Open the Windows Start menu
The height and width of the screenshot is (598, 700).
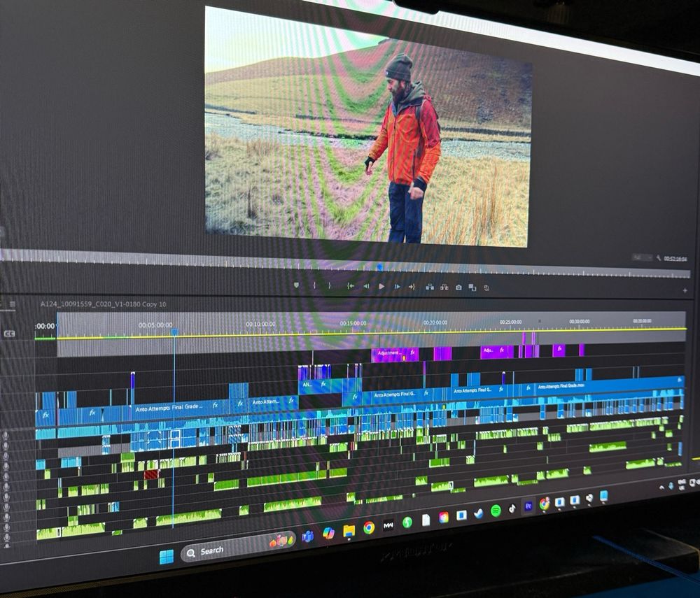coord(167,556)
